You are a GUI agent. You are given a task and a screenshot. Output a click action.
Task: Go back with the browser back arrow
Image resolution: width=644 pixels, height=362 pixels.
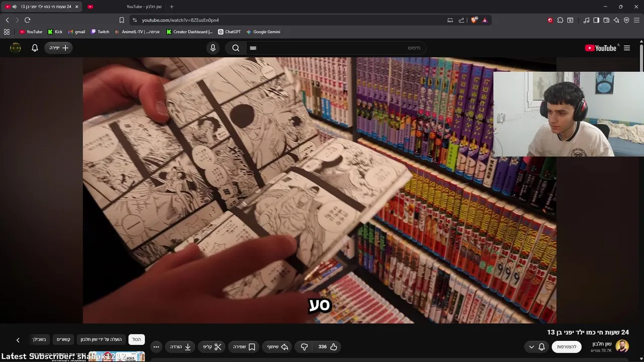tap(7, 20)
